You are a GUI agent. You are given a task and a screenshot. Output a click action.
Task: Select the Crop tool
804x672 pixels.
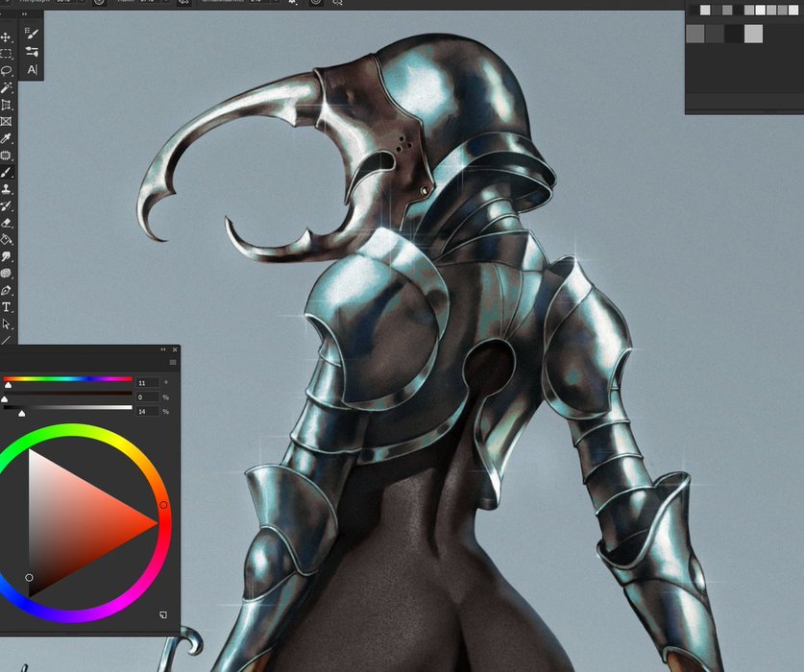pos(6,105)
